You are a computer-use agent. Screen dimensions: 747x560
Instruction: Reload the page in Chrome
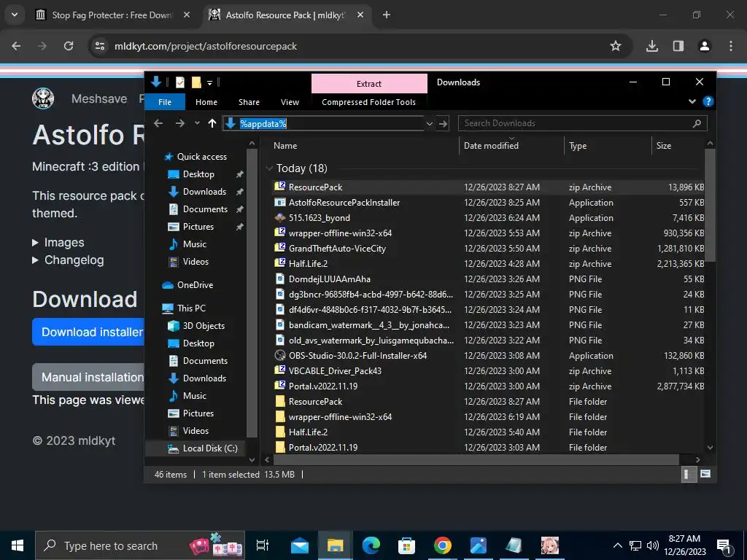pos(69,46)
